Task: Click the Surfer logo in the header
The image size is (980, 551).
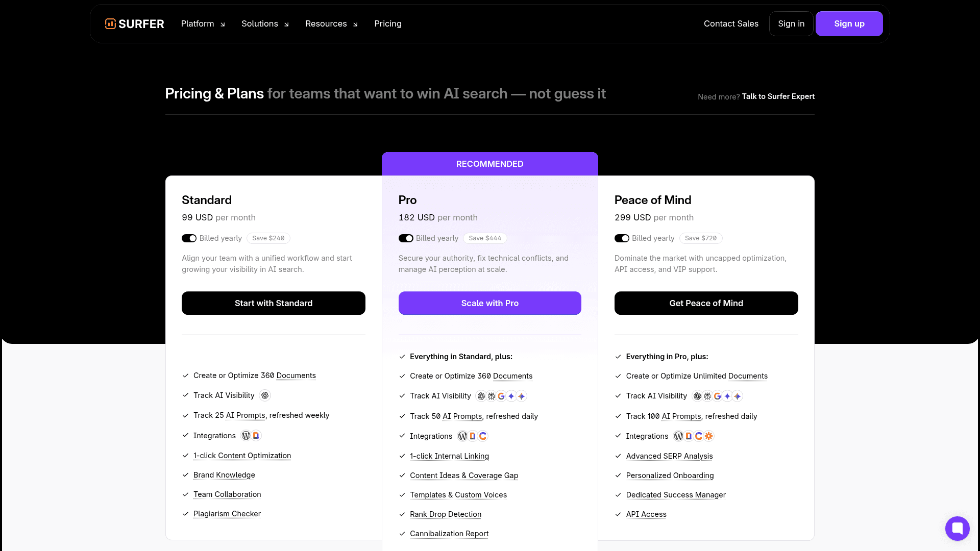Action: tap(134, 23)
